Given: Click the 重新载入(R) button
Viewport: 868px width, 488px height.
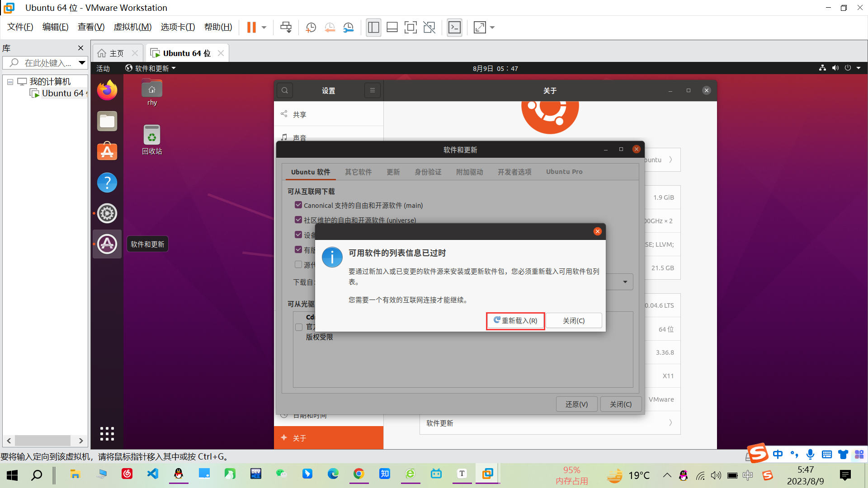Looking at the screenshot, I should tap(515, 321).
